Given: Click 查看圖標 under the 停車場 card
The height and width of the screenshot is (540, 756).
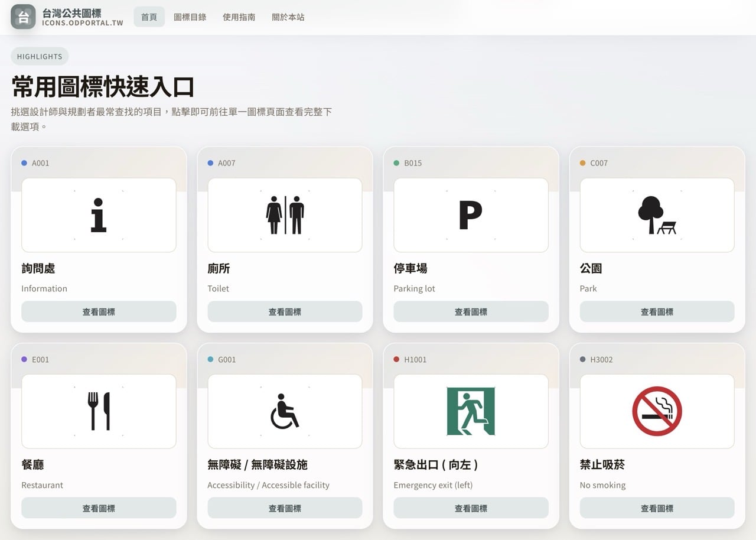Looking at the screenshot, I should (471, 311).
